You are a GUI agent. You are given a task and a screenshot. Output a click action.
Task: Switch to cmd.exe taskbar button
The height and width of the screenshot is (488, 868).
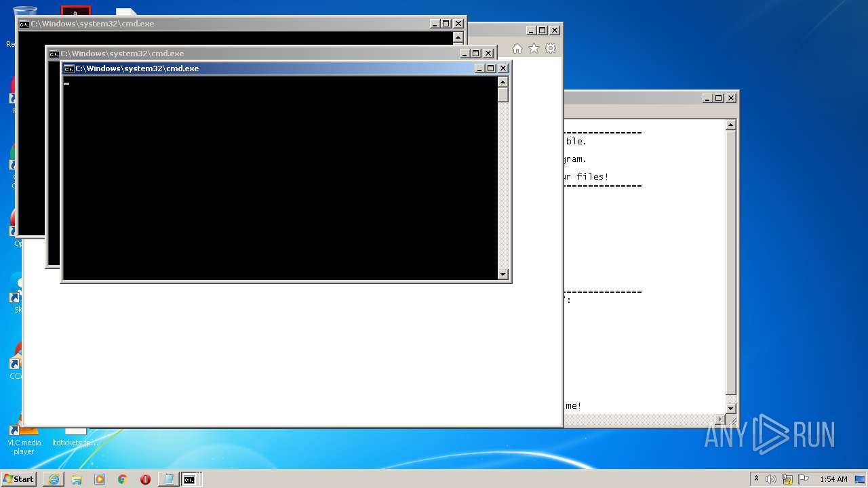pyautogui.click(x=189, y=479)
